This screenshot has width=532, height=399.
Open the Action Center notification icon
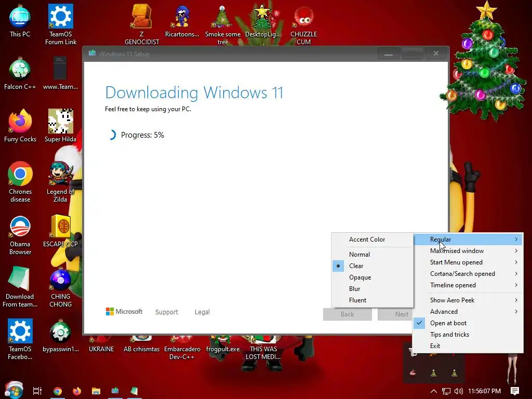click(x=515, y=391)
